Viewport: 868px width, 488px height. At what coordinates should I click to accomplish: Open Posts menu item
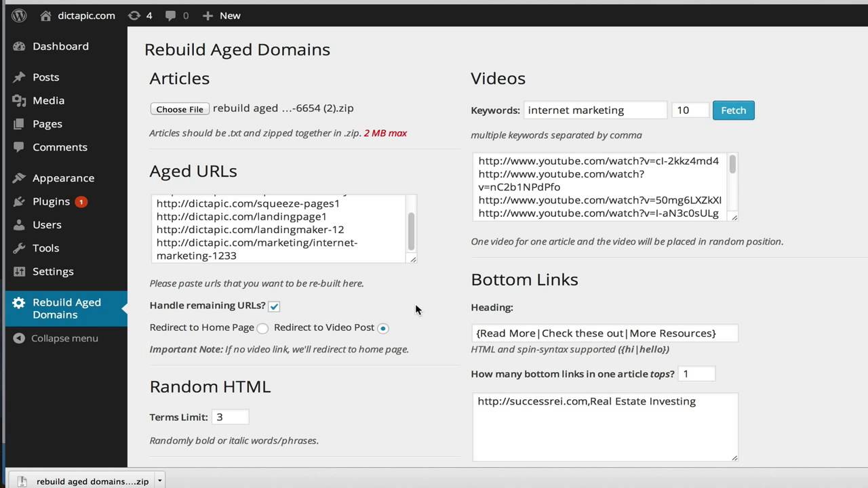[46, 77]
